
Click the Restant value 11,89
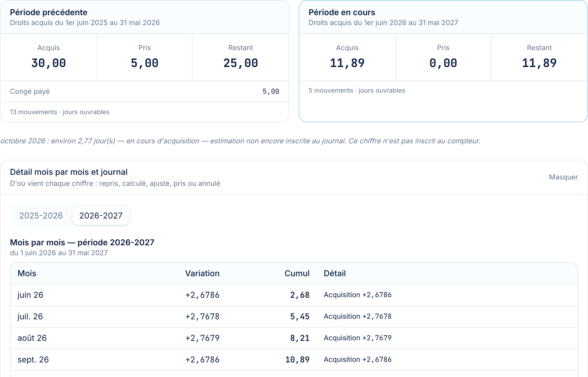click(539, 63)
